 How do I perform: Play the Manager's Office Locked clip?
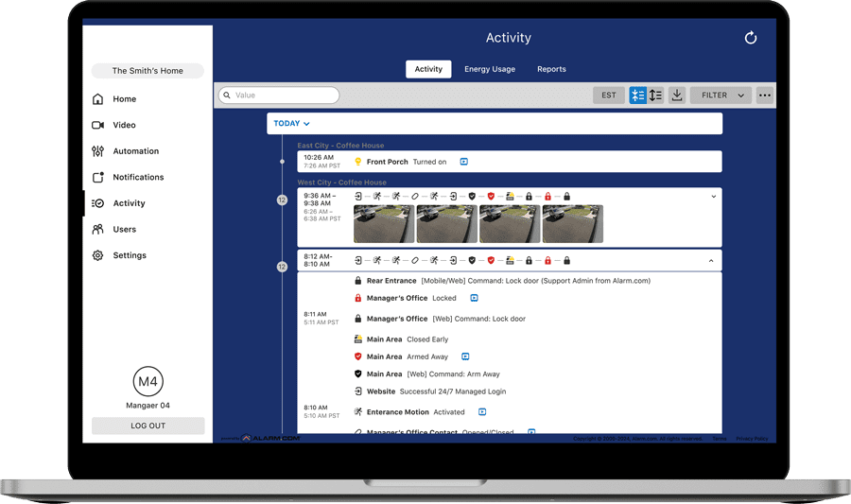tap(474, 298)
